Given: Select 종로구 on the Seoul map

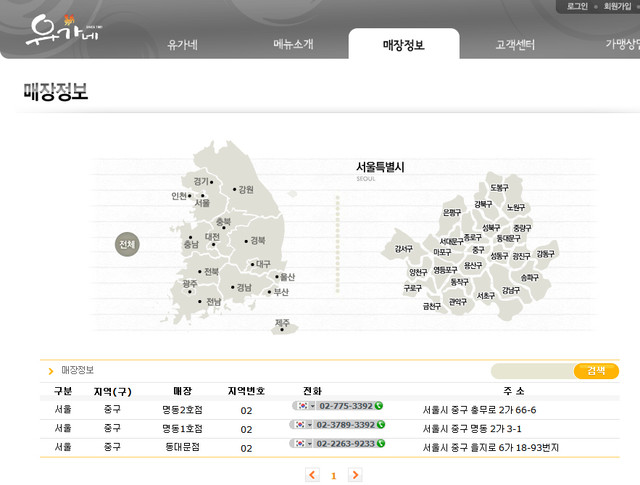Looking at the screenshot, I should [473, 237].
